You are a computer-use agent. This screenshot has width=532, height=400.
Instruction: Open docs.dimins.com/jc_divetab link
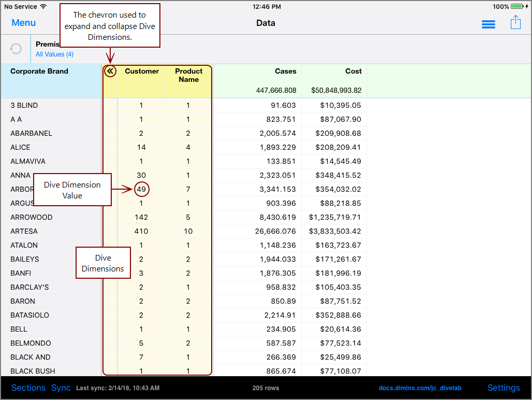point(420,388)
